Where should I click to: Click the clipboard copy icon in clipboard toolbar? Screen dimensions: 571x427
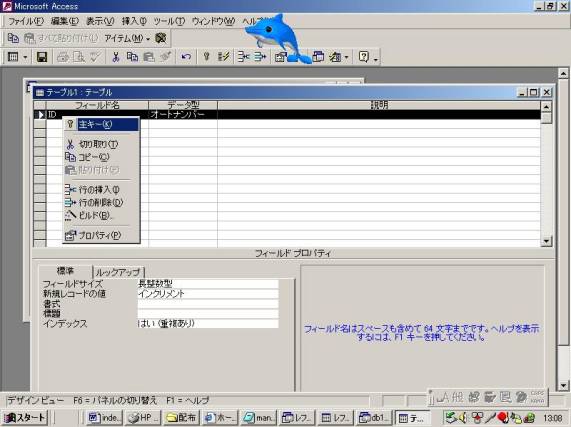(x=13, y=38)
